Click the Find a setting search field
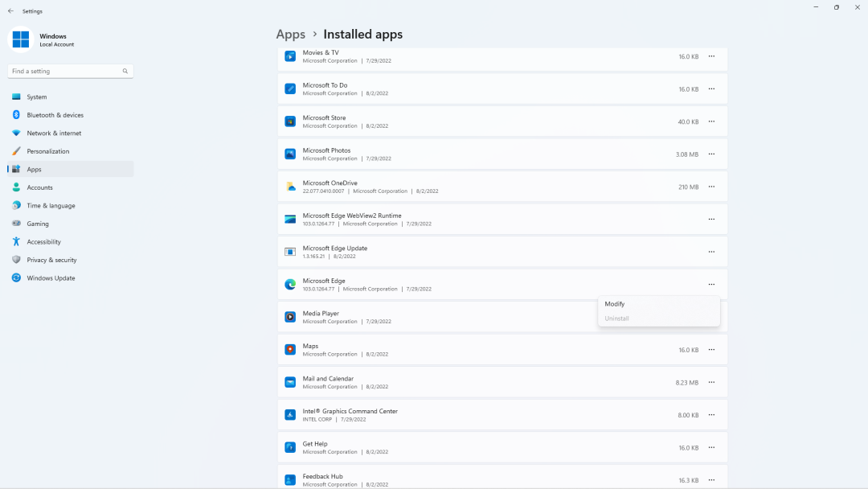 (x=68, y=71)
